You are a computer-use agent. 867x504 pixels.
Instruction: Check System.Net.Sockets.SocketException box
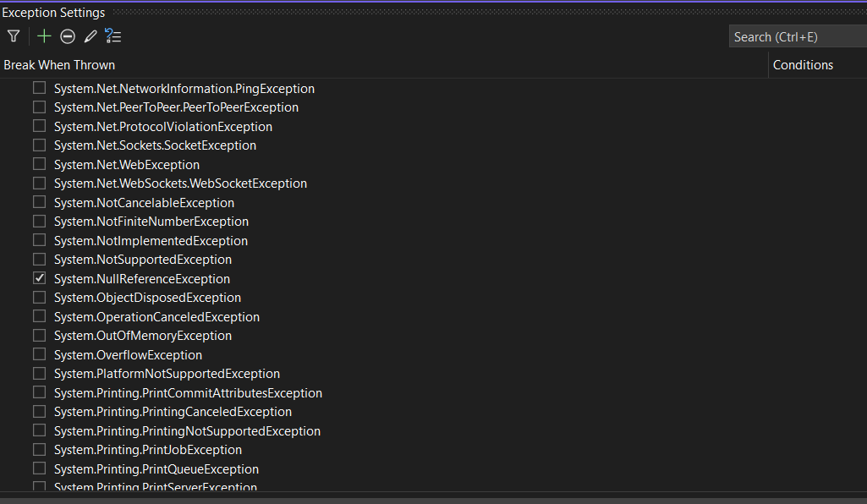(x=39, y=145)
